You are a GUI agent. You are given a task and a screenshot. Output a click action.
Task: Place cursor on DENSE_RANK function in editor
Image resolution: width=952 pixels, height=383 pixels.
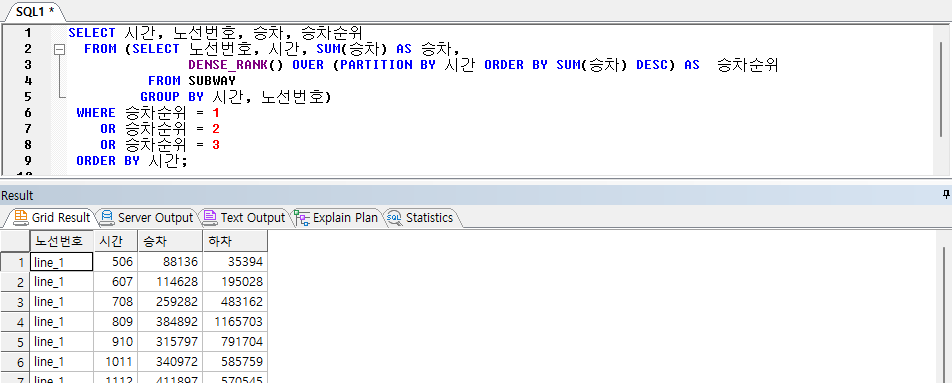pyautogui.click(x=228, y=65)
